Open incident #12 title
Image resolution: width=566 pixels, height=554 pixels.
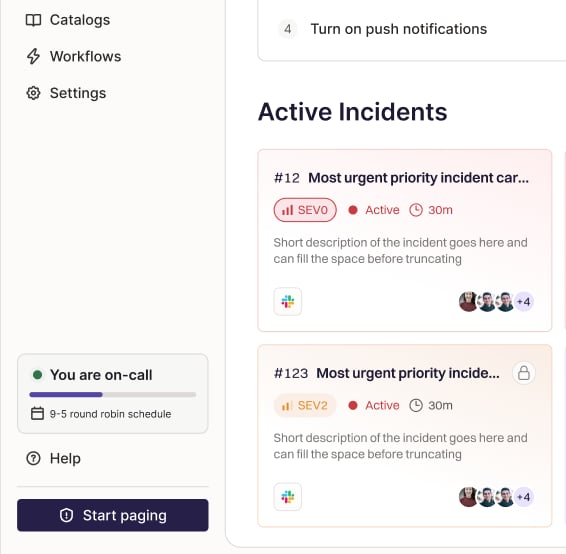pos(418,178)
